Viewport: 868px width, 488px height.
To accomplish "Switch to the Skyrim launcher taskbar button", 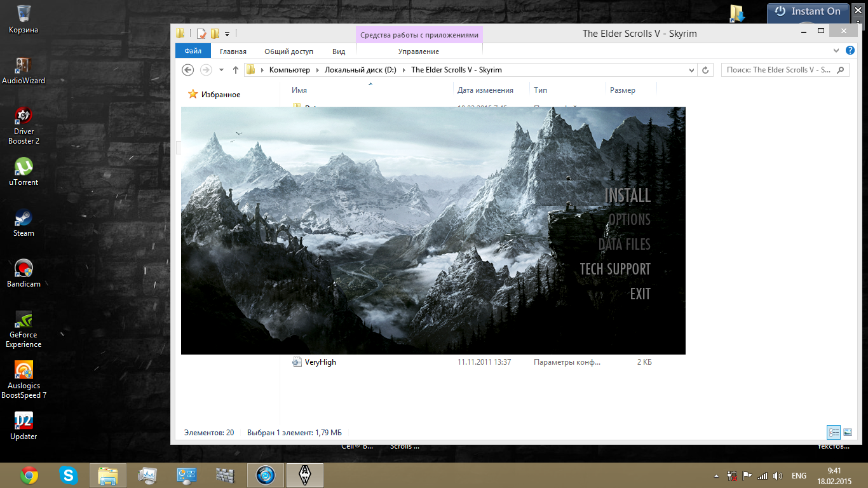I will point(305,475).
